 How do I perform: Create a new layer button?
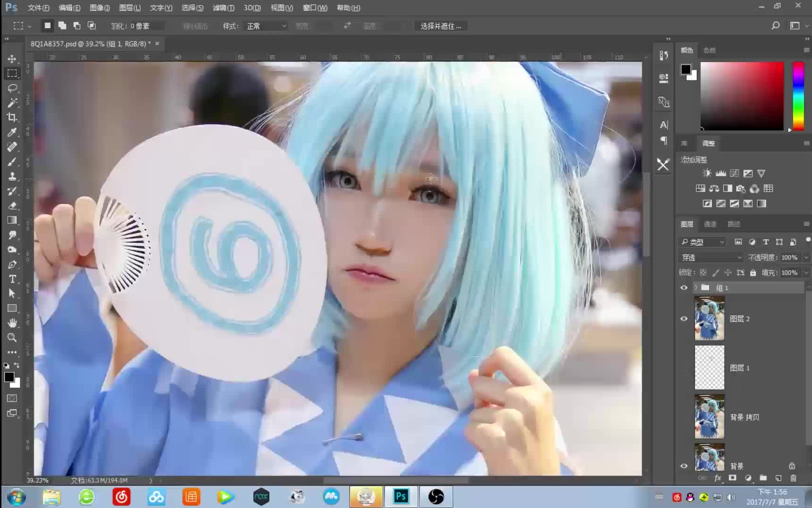tap(779, 478)
